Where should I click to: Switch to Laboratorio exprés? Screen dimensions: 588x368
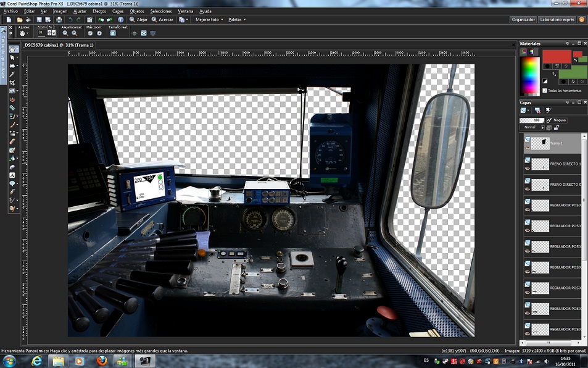point(557,20)
